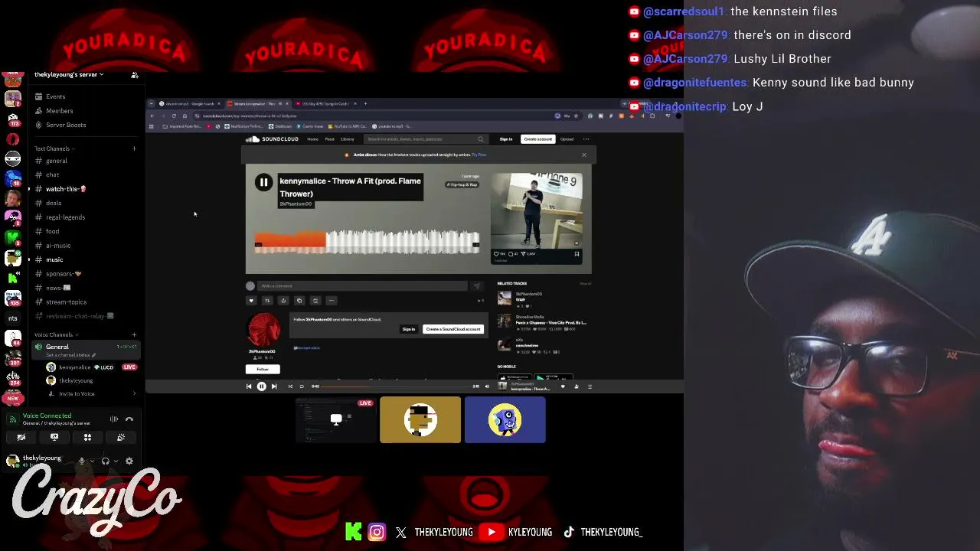Image resolution: width=980 pixels, height=551 pixels.
Task: Share the track
Action: point(283,301)
